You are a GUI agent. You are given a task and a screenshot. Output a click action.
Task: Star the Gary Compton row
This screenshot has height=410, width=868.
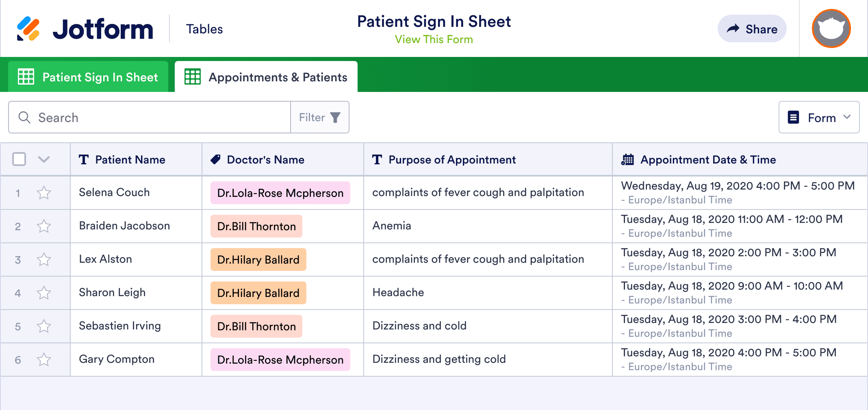(x=44, y=359)
